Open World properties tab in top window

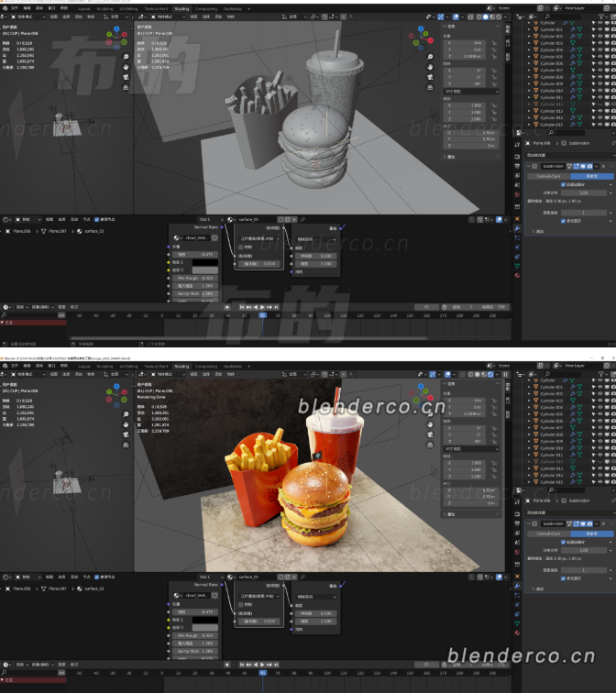(x=517, y=194)
